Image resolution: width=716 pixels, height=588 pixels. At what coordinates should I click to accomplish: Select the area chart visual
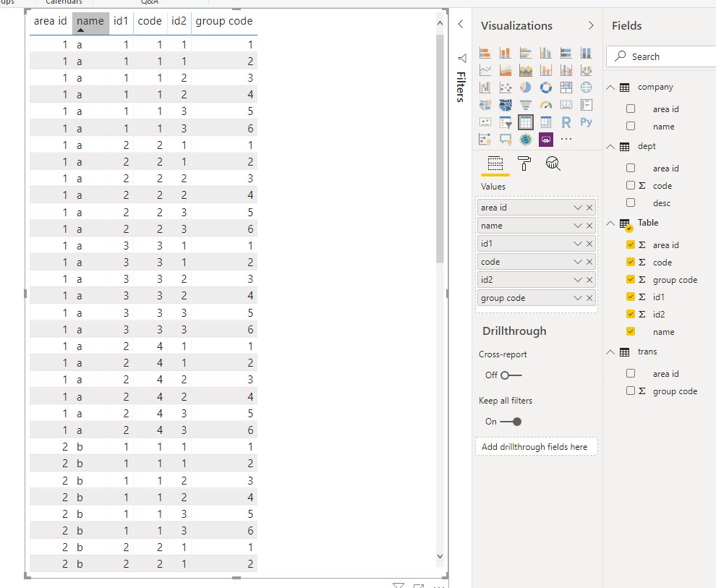click(505, 70)
